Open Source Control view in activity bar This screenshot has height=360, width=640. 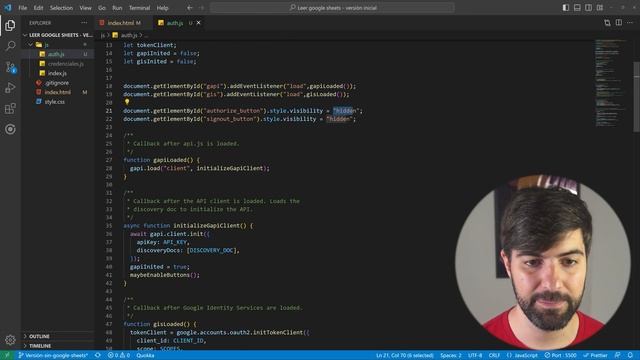(x=10, y=67)
